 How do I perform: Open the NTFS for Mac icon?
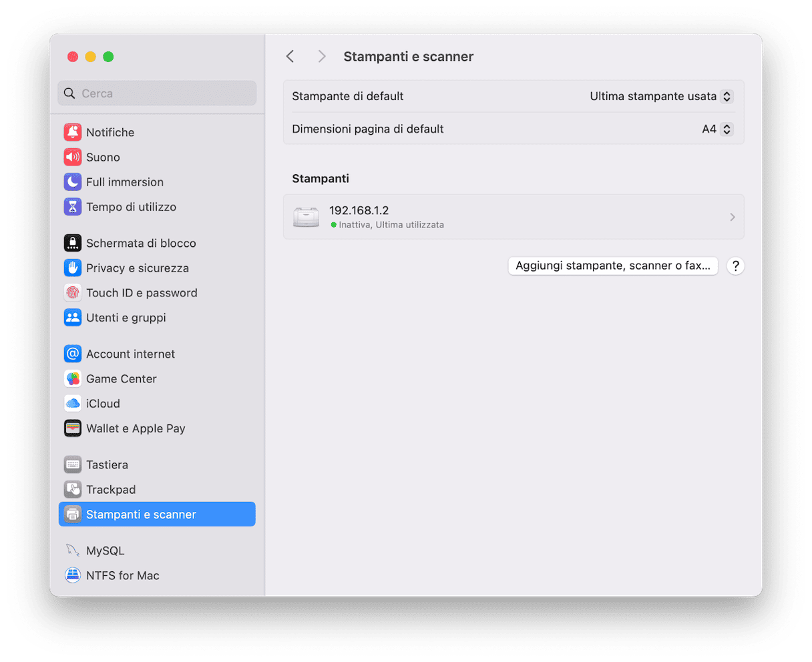point(72,575)
